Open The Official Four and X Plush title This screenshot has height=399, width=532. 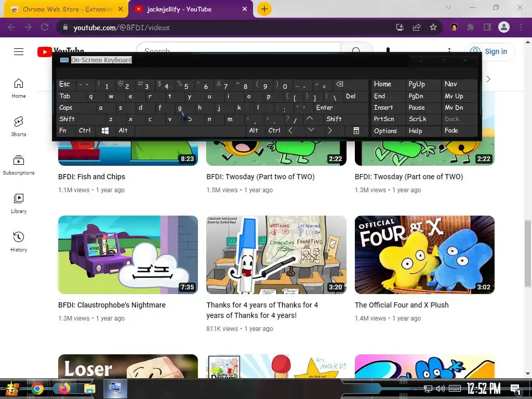coord(402,305)
